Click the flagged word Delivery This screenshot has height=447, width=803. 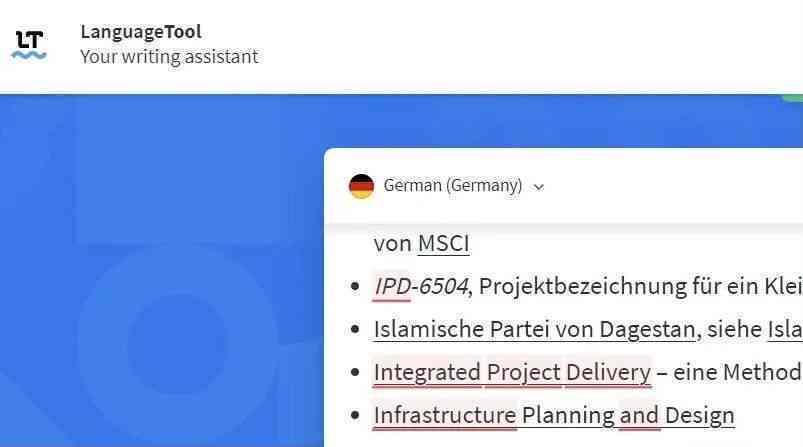(x=608, y=373)
